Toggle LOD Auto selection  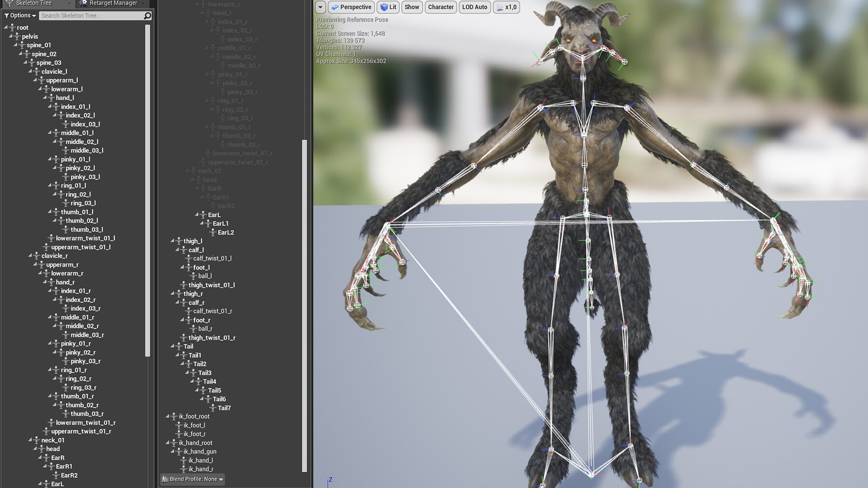(x=475, y=7)
